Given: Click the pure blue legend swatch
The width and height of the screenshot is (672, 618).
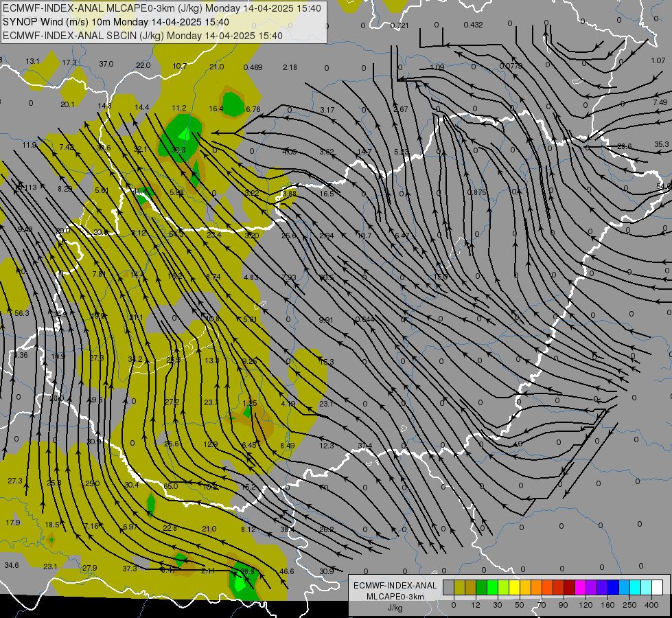Looking at the screenshot, I should (x=613, y=588).
